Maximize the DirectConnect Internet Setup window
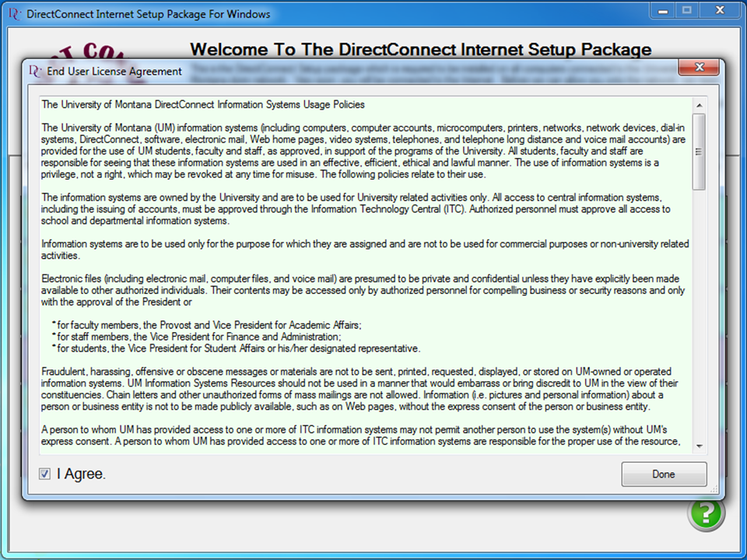747x560 pixels. tap(687, 10)
